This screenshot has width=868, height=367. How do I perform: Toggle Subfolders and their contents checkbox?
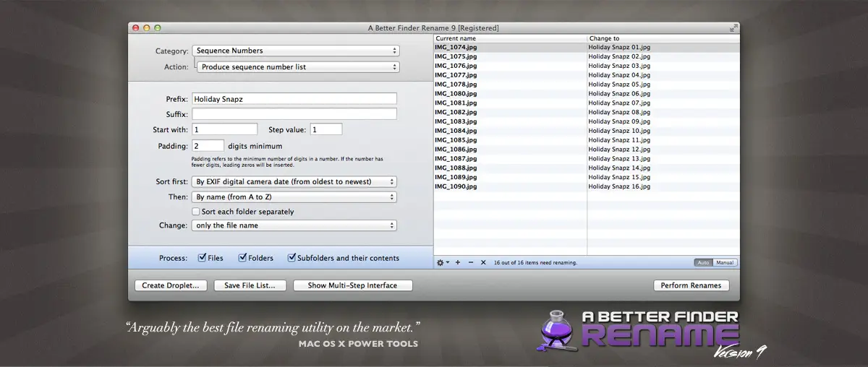coord(292,257)
